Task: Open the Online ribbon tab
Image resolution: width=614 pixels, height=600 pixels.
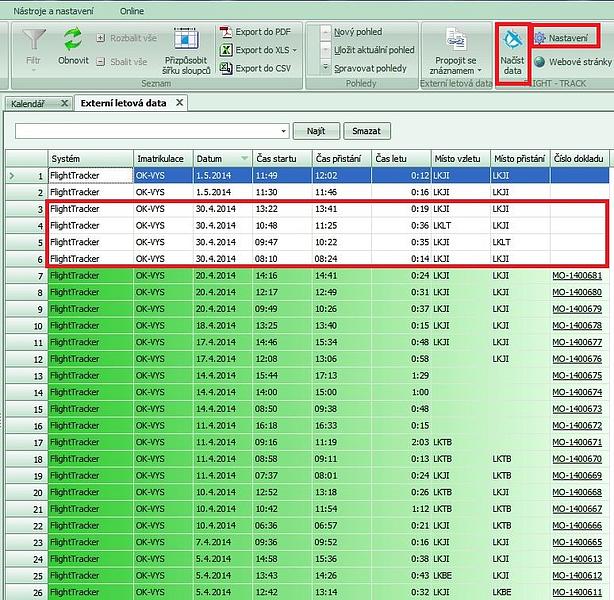Action: pos(131,11)
